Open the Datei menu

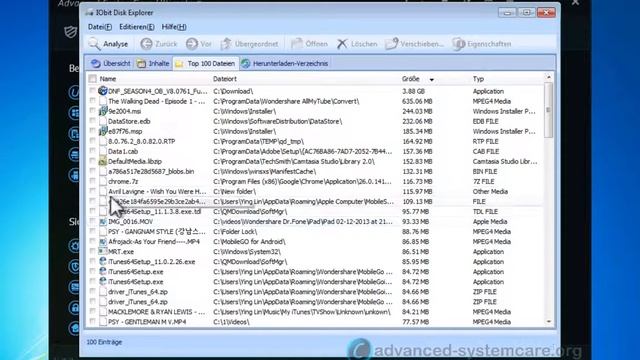click(100, 27)
